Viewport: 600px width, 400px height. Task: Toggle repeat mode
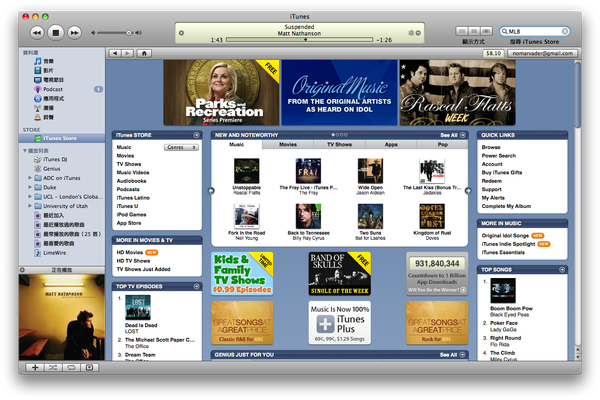pos(71,368)
